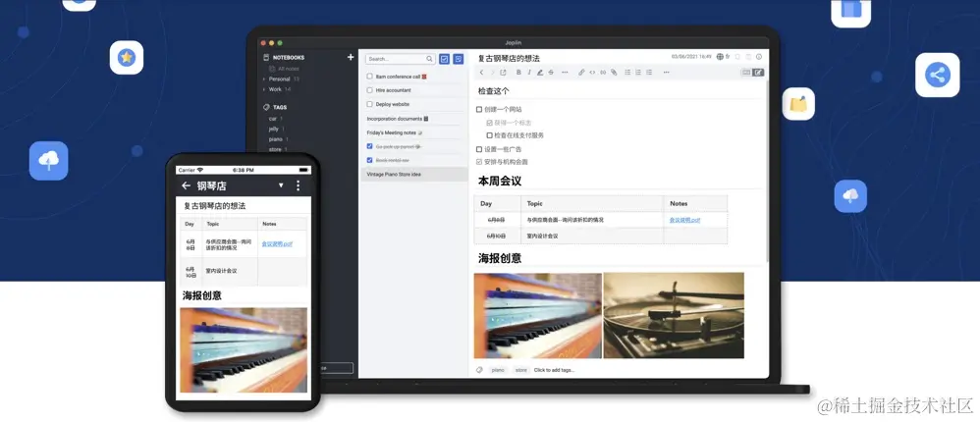Go forward using the editor's right arrow
980x422 pixels.
pyautogui.click(x=492, y=73)
